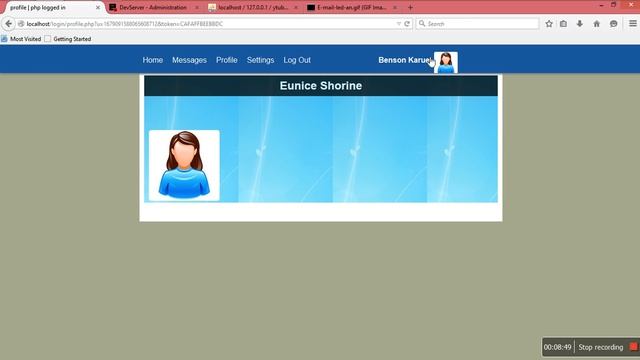Open the Messages nav link
Image resolution: width=640 pixels, height=360 pixels.
tap(189, 60)
